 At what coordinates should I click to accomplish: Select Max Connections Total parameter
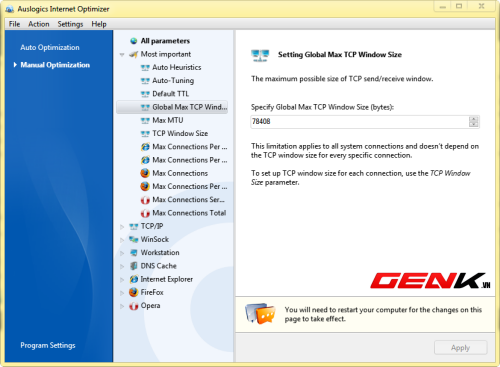189,213
